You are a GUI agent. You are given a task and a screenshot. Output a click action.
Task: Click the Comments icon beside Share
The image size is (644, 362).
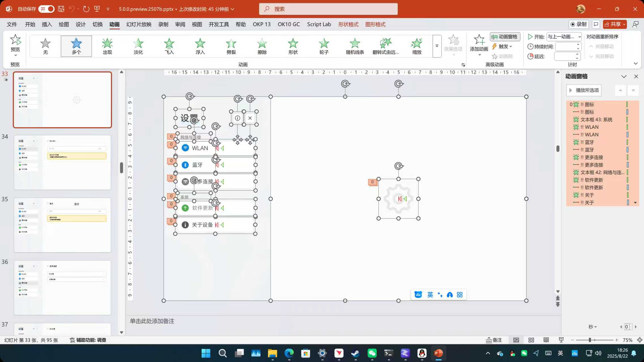point(596,24)
